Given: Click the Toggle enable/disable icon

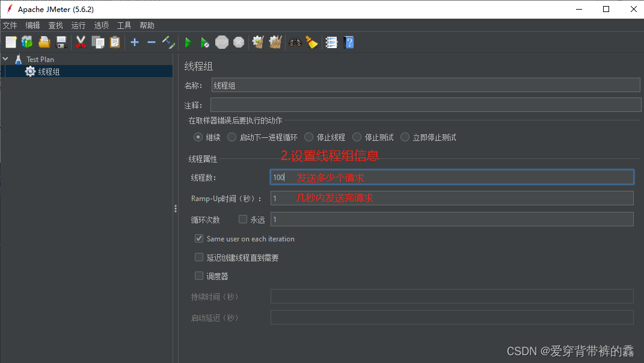Looking at the screenshot, I should tap(168, 42).
